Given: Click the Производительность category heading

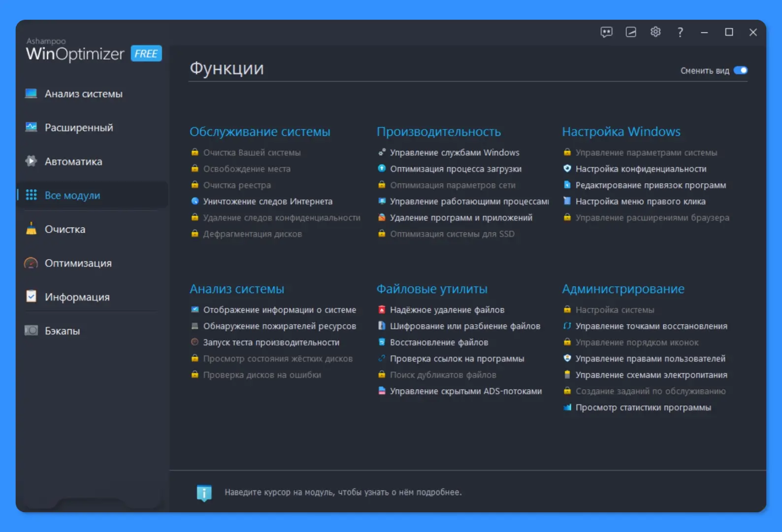Looking at the screenshot, I should click(x=439, y=132).
